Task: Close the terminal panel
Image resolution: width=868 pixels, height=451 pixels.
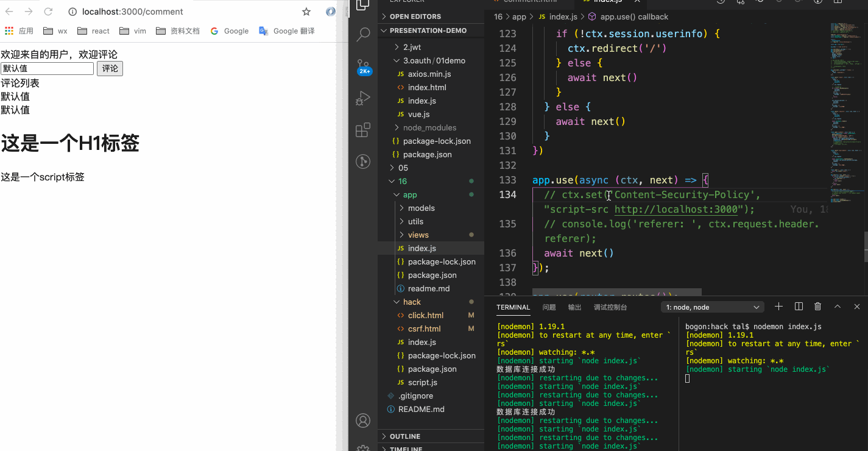Action: click(x=857, y=307)
